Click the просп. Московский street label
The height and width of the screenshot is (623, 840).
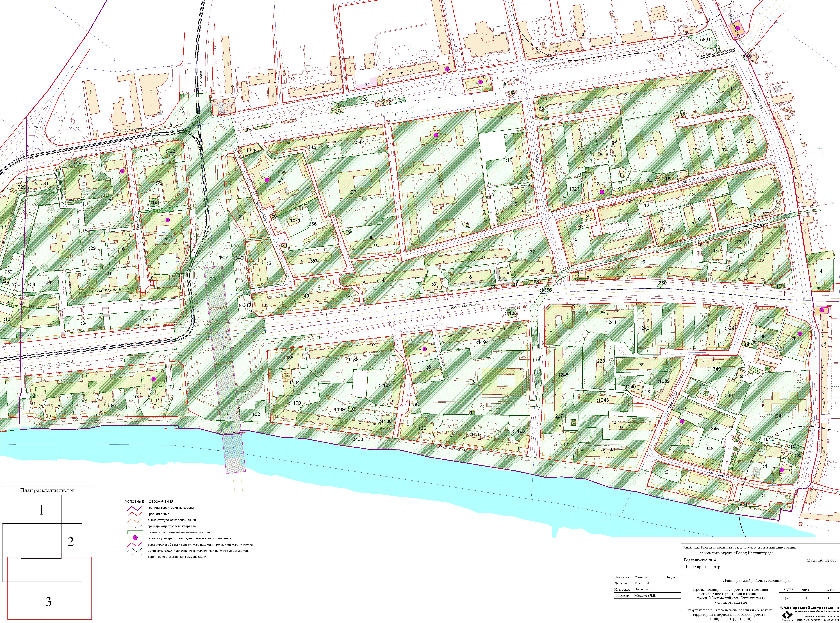click(x=466, y=306)
